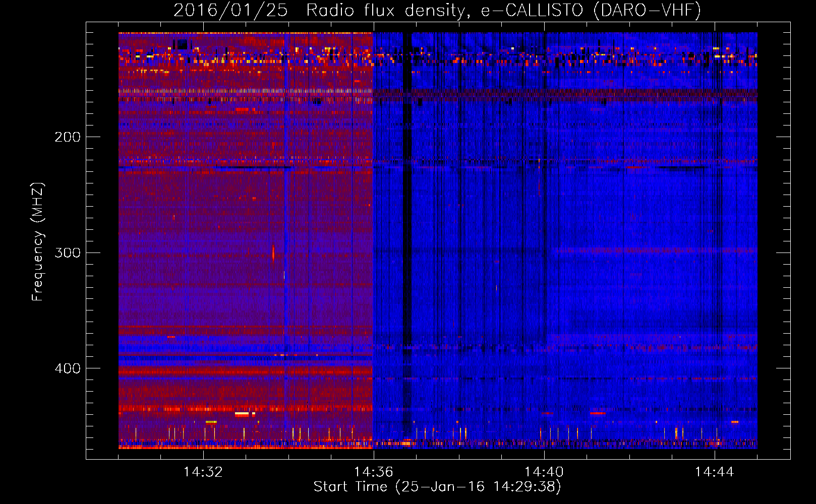Screen dimensions: 816x504
Task: Click the 'Start Time (25-Jan-16 14:29:38)' caption
Action: click(x=437, y=487)
